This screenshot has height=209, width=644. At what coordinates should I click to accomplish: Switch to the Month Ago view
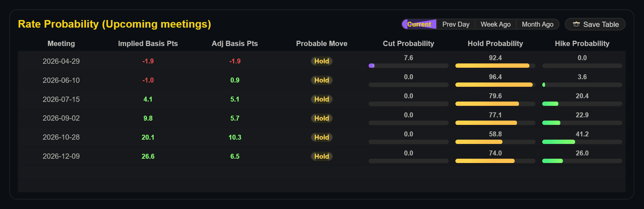coord(538,24)
